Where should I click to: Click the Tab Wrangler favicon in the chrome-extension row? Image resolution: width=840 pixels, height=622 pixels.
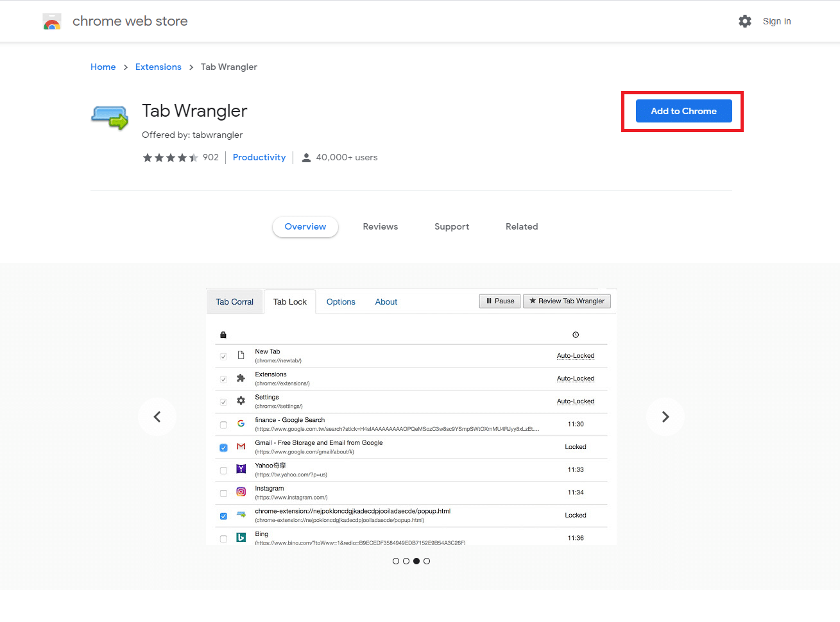241,514
